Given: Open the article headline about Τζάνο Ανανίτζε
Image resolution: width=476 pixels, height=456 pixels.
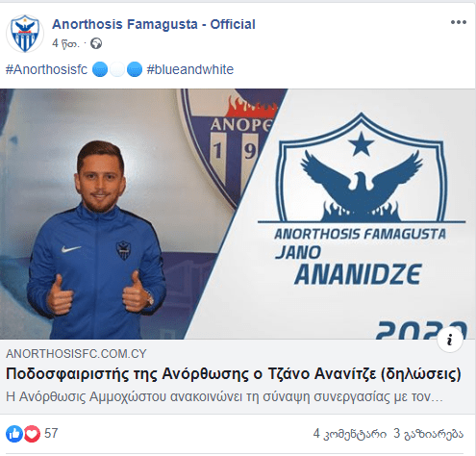Looking at the screenshot, I should tap(234, 374).
